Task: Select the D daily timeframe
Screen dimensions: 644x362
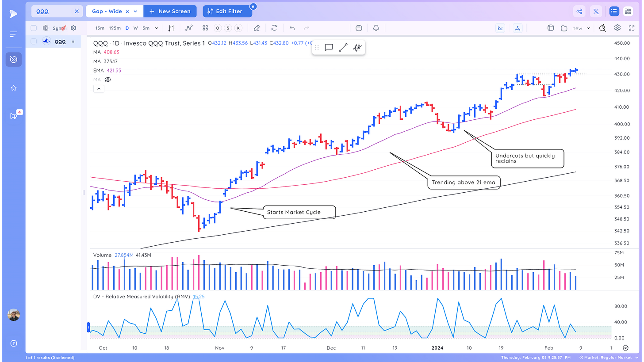Action: (x=127, y=28)
